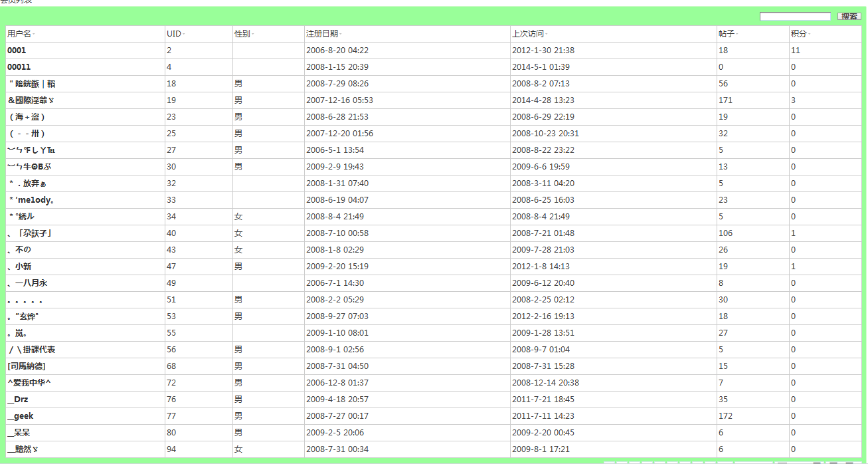Click last visit 2009-8-1 17:21

(x=541, y=449)
